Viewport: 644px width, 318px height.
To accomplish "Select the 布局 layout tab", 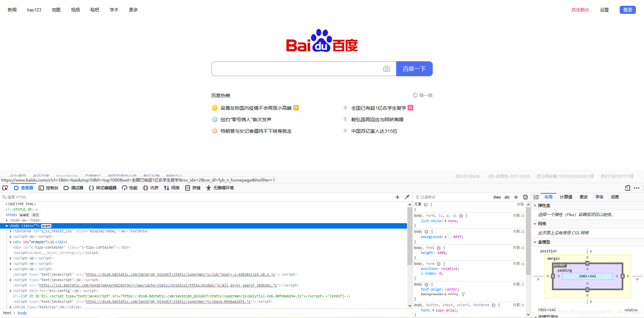I will click(x=549, y=197).
